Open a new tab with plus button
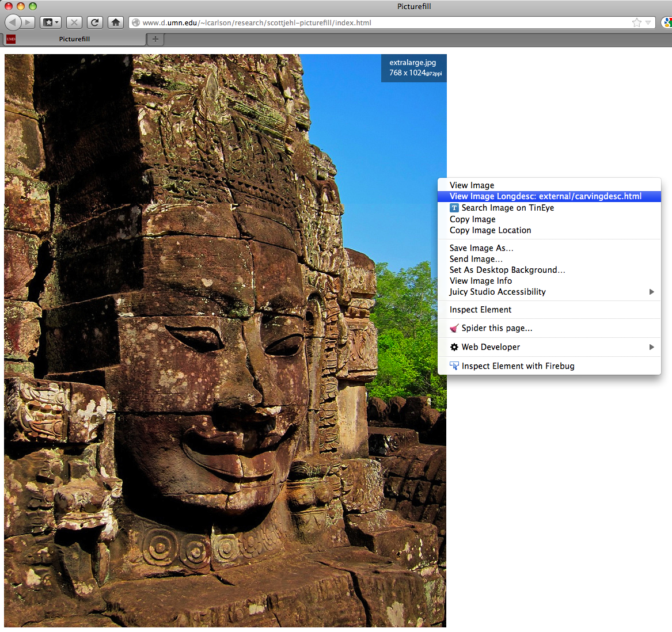This screenshot has width=672, height=632. pos(155,39)
